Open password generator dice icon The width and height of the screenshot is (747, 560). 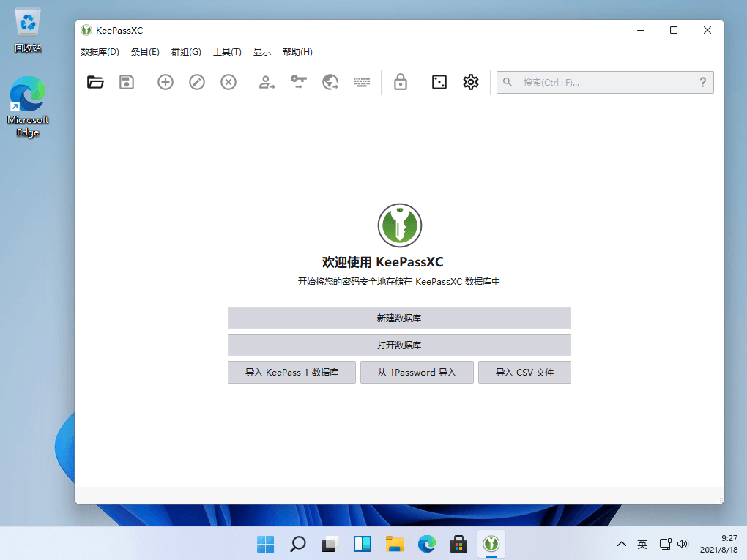(x=439, y=83)
